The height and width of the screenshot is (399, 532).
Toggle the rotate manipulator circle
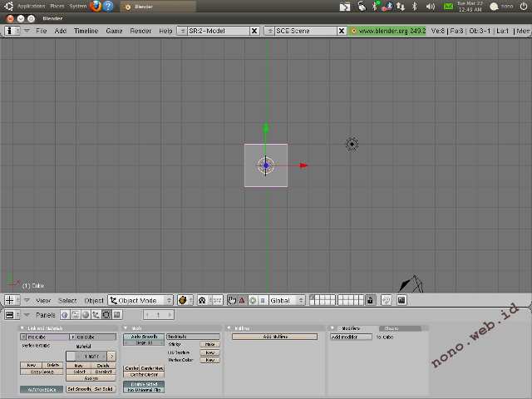click(253, 300)
